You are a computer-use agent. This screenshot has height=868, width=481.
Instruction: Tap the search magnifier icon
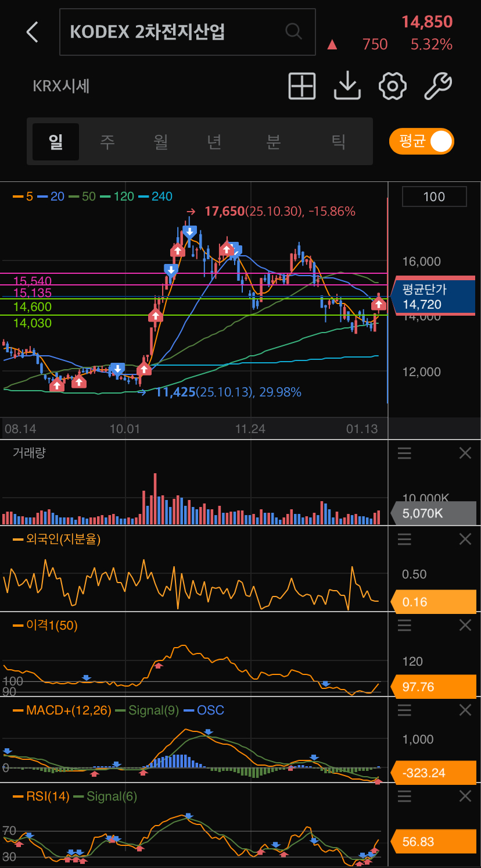(x=294, y=31)
